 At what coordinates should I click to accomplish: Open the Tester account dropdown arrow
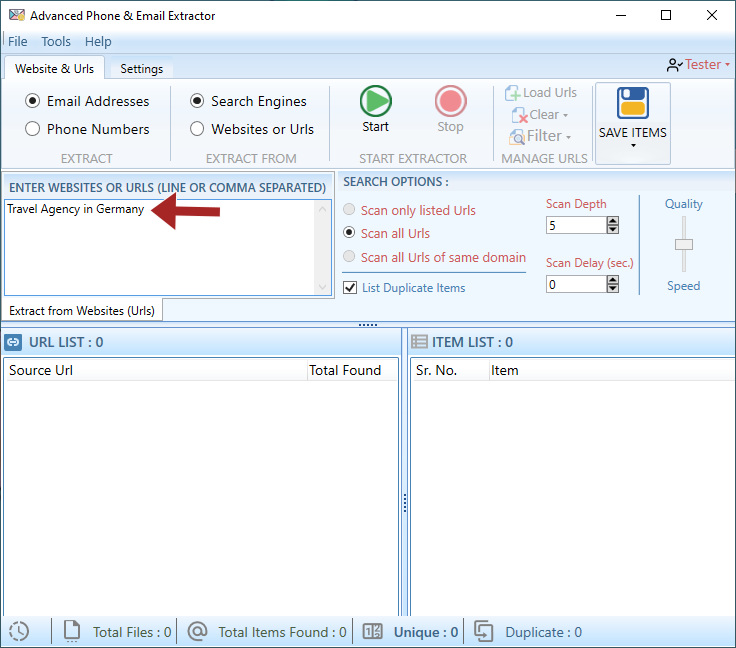point(728,64)
